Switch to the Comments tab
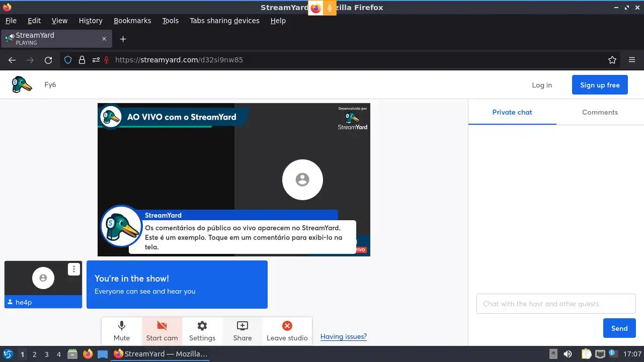 tap(600, 112)
